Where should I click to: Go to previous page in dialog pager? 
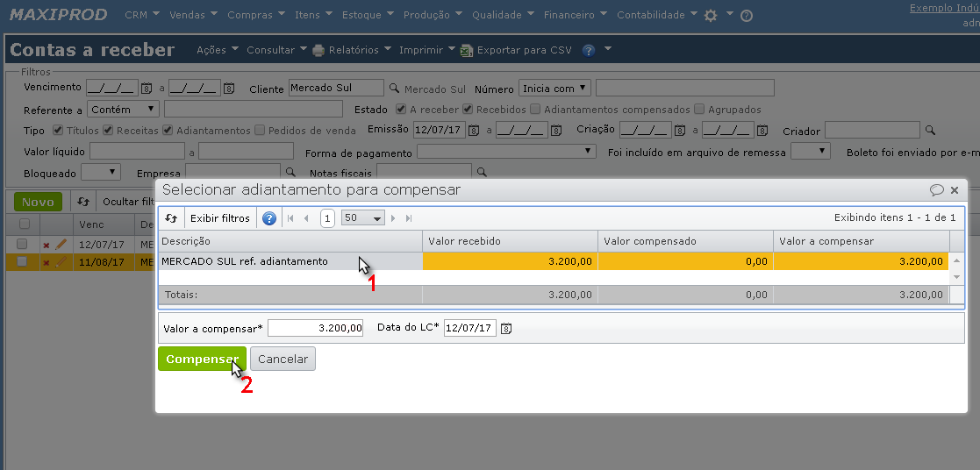click(x=306, y=218)
